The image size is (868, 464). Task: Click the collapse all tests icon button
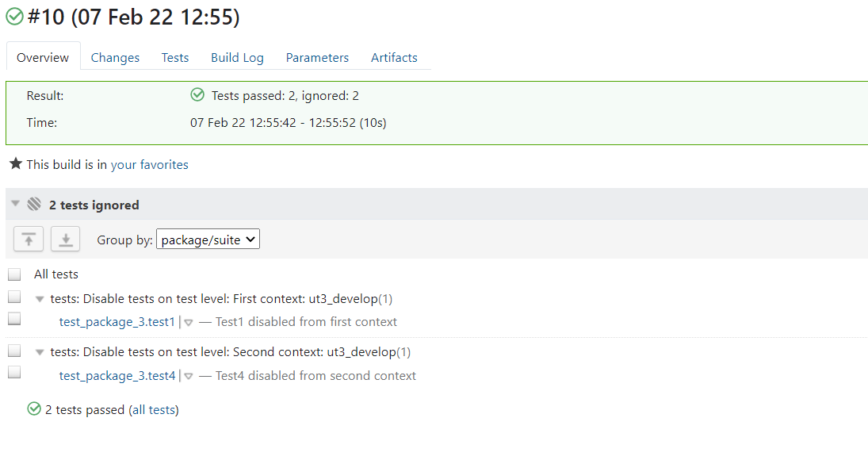[29, 240]
